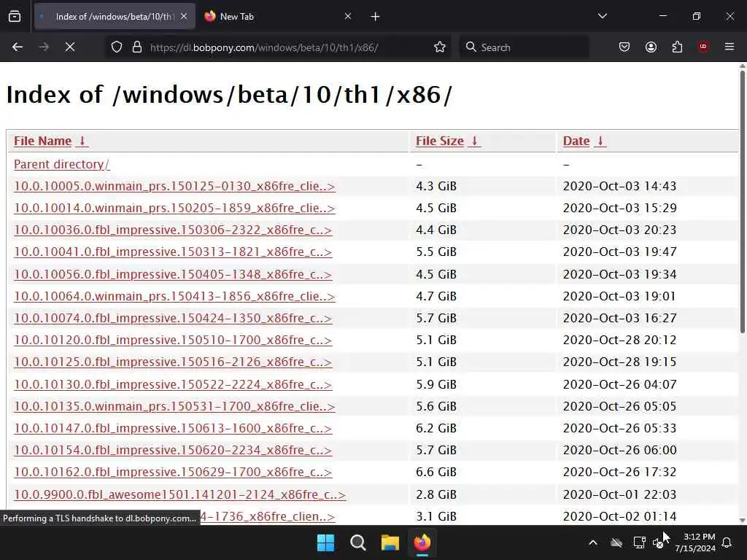Screen dimensions: 747x560
Task: Select the Index of /windows/beta/10/th1 tab
Action: coord(115,17)
